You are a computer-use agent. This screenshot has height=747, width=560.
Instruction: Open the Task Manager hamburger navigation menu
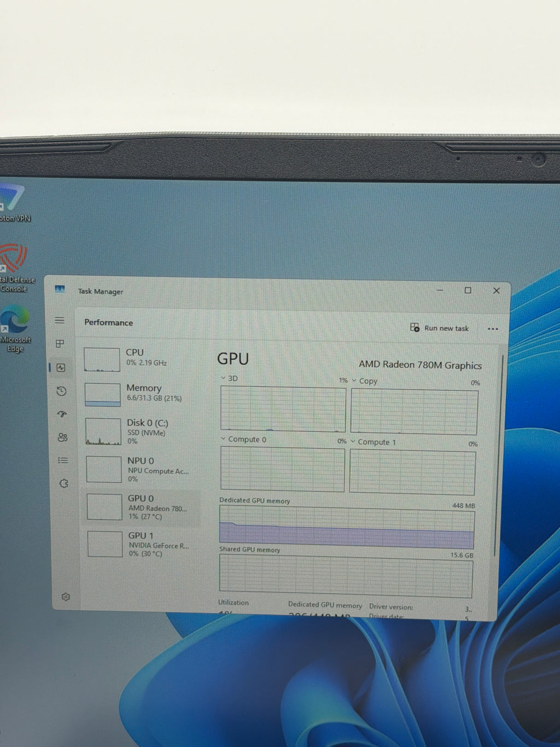tap(60, 321)
